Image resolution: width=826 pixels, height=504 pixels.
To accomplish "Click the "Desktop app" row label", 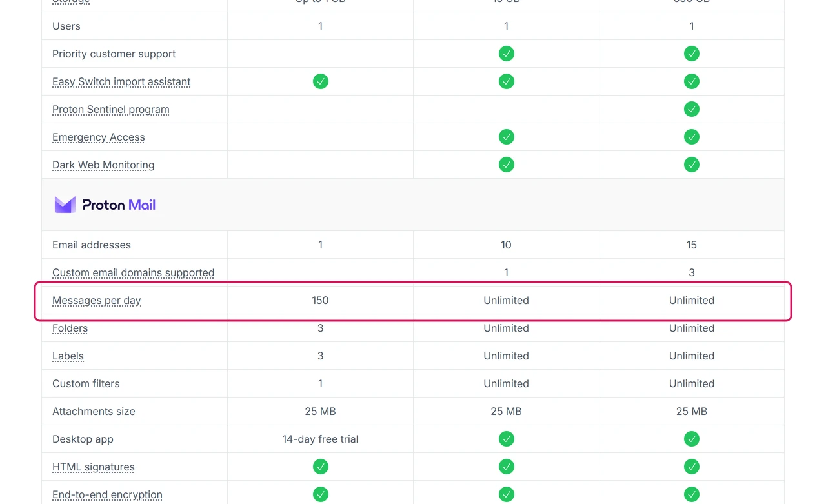I will pyautogui.click(x=83, y=439).
